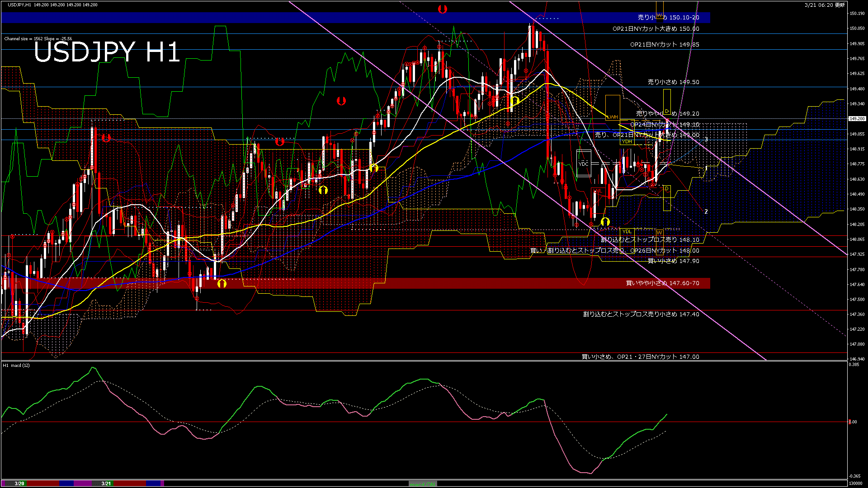This screenshot has height=488, width=868.
Task: Select the YDC box marker
Action: (x=584, y=164)
